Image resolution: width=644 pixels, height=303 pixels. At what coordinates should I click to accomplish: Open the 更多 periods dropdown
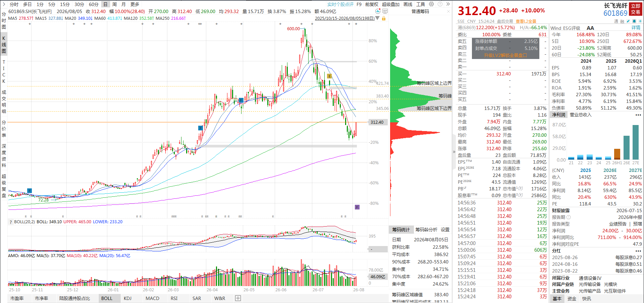click(135, 4)
